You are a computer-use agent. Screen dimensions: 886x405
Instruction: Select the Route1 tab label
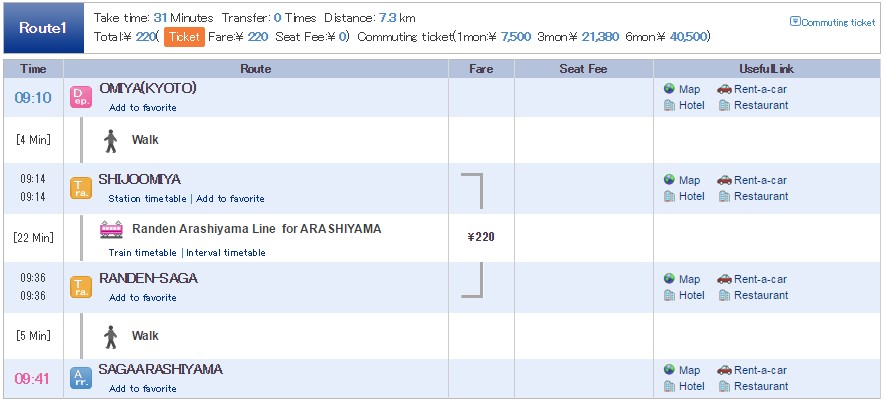(x=43, y=28)
